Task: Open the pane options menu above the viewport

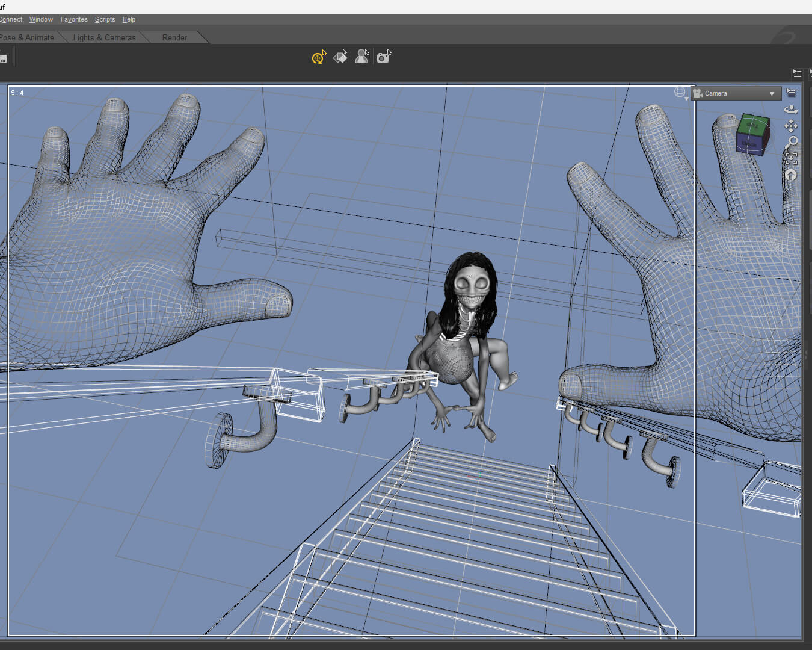Action: tap(797, 73)
